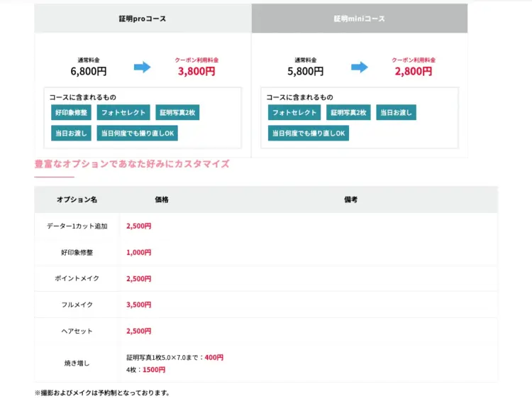Select 当日お渡し tag in the pro course

[71, 133]
